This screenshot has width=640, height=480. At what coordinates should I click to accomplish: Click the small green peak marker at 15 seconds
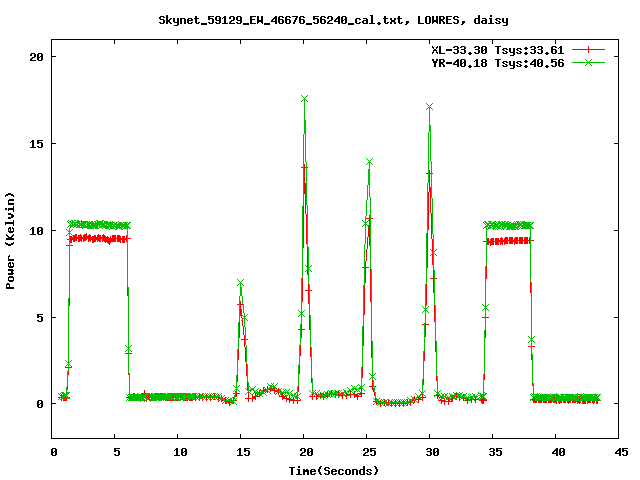[240, 283]
